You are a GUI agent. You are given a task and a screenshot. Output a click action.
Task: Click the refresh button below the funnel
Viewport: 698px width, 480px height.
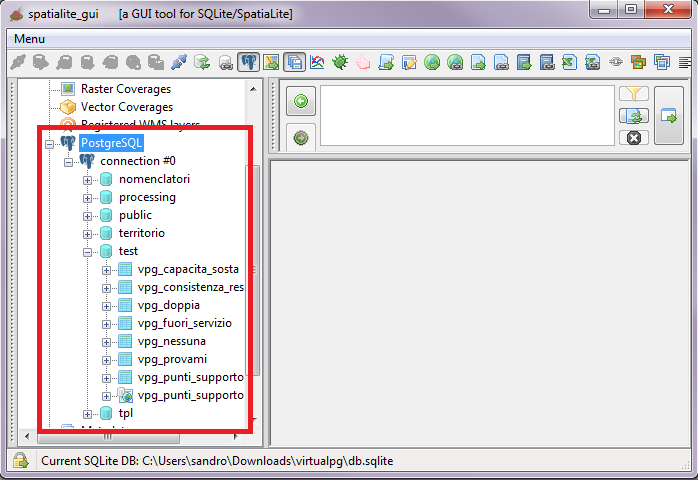633,116
